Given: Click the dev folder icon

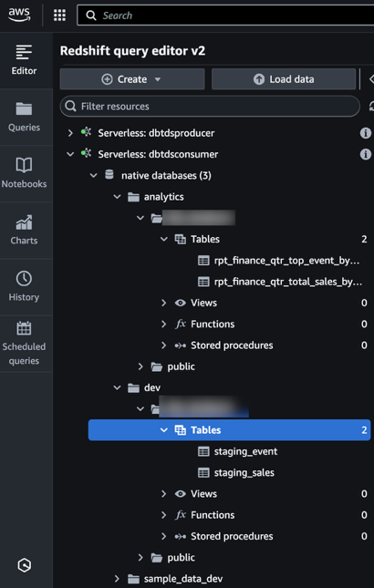Looking at the screenshot, I should coord(133,387).
